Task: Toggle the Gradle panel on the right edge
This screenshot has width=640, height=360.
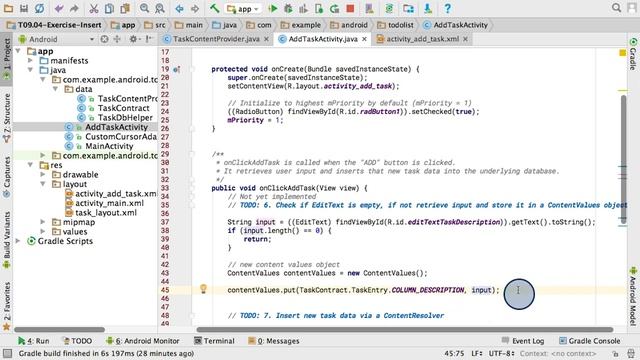Action: [x=633, y=53]
